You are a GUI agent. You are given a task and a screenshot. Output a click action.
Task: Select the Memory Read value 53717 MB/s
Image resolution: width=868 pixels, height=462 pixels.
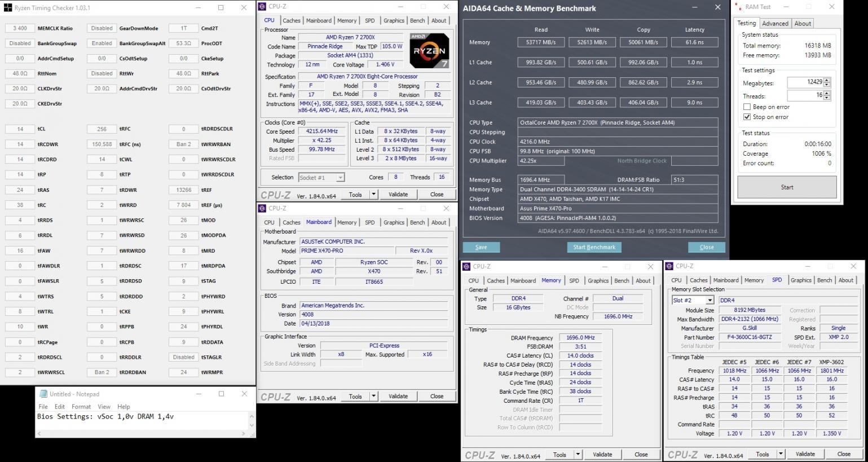(540, 42)
